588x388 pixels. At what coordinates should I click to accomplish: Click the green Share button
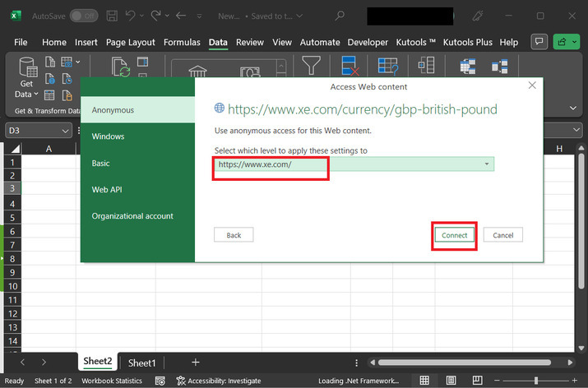pos(567,42)
